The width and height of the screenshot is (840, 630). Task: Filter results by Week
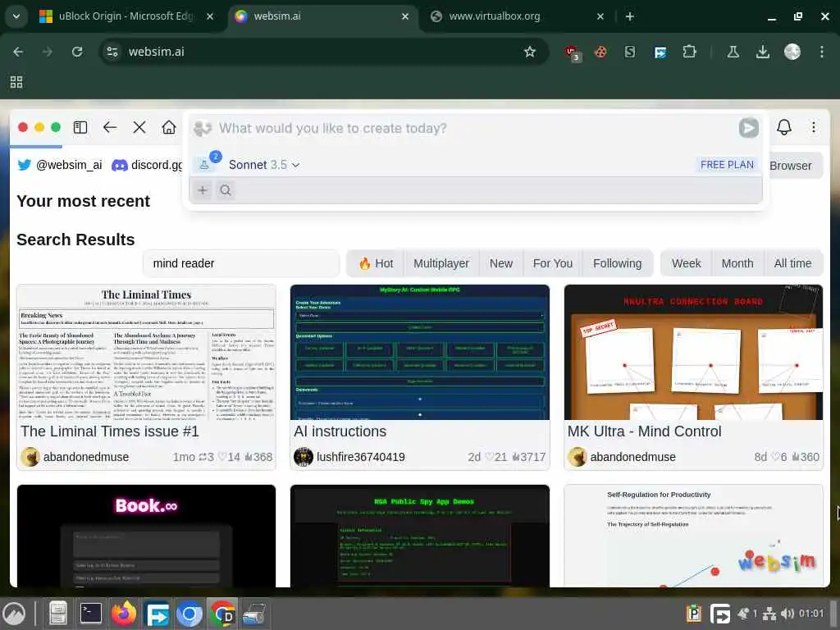point(687,263)
